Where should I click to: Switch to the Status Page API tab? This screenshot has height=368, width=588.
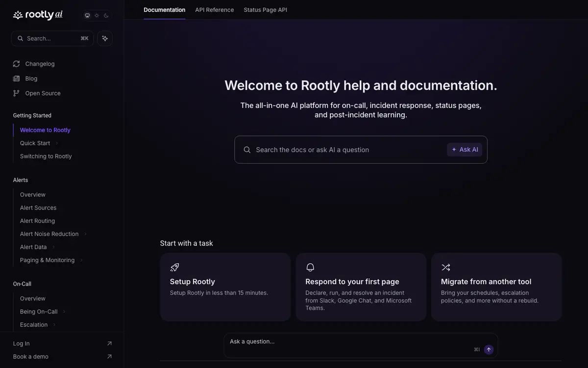pos(266,10)
